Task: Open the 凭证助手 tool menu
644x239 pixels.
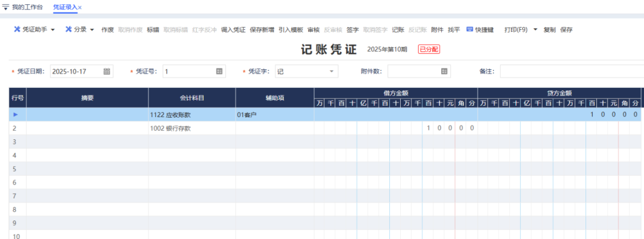Action: pos(35,29)
